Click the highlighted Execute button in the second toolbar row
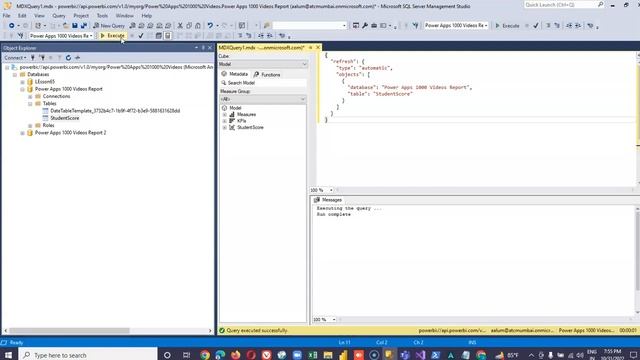The height and width of the screenshot is (360, 640). click(112, 36)
